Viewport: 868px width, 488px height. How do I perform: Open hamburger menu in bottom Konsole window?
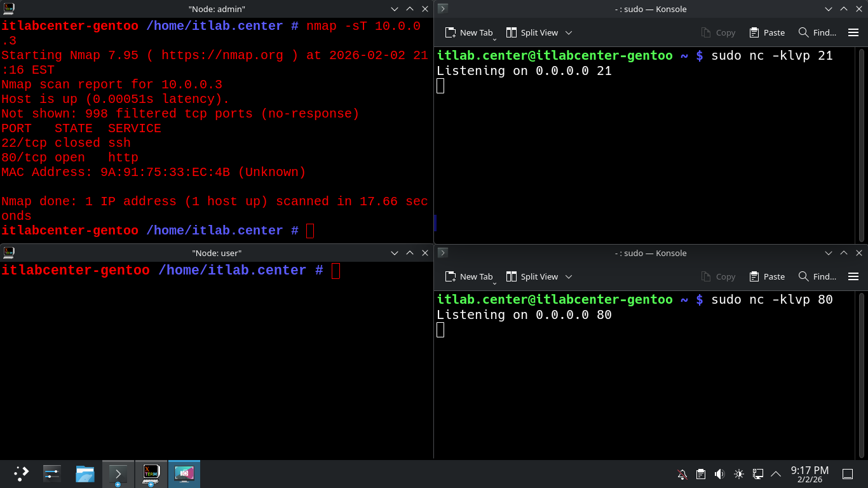(x=853, y=276)
